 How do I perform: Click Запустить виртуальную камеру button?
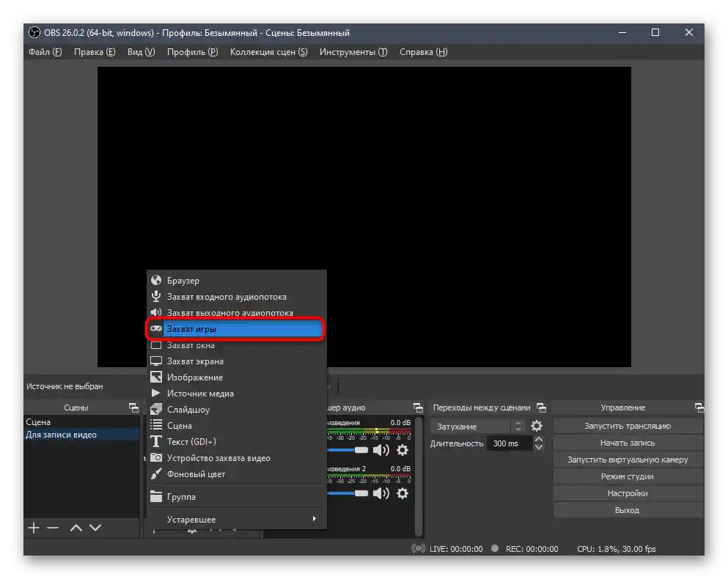[628, 460]
